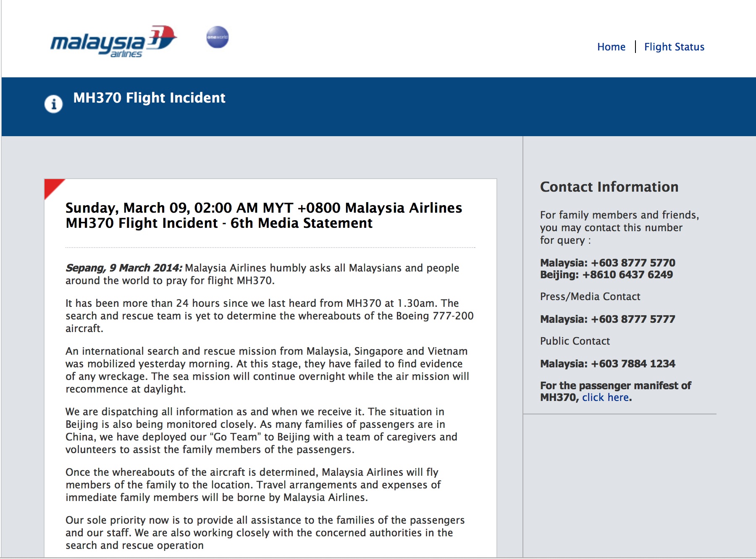Click the Malaysia Airlines logo

pos(113,41)
